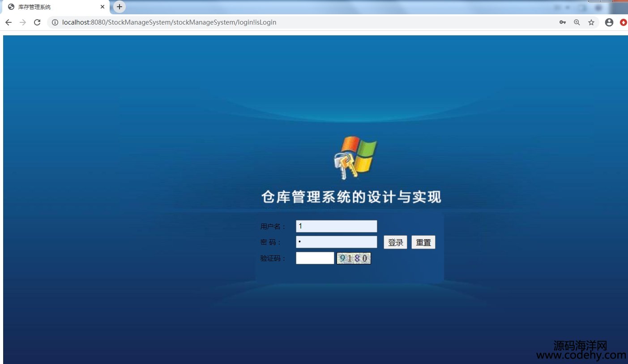Select the 库存管理系统 browser tab
The width and height of the screenshot is (628, 364).
(56, 7)
